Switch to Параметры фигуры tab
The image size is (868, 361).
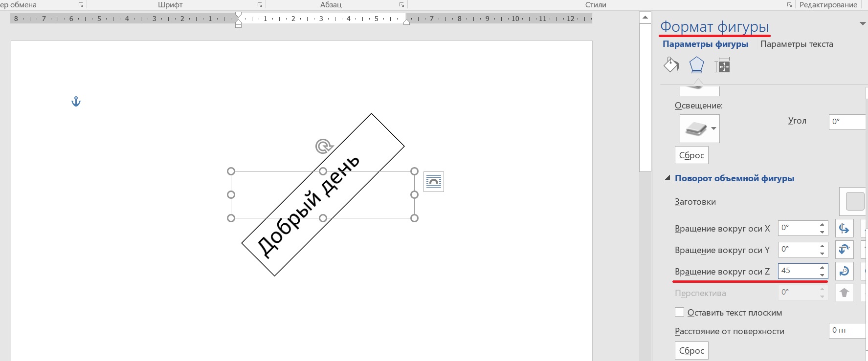coord(705,44)
